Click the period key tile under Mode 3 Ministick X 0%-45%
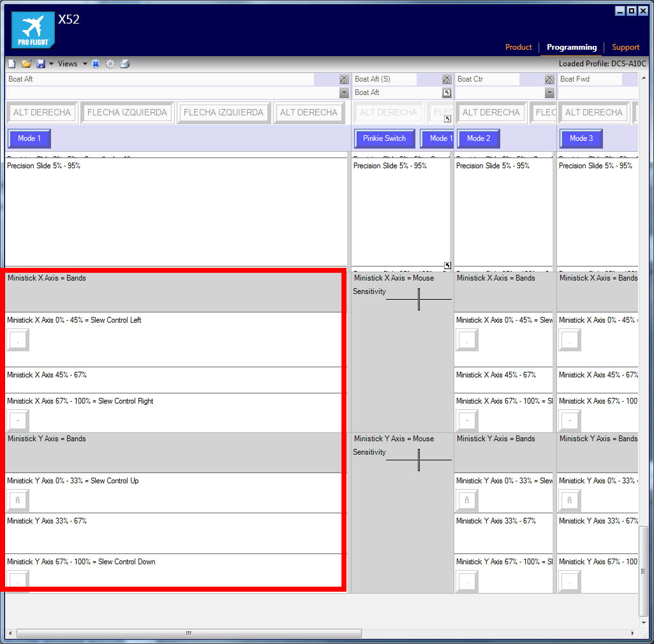Viewport: 654px width, 644px height. [569, 340]
